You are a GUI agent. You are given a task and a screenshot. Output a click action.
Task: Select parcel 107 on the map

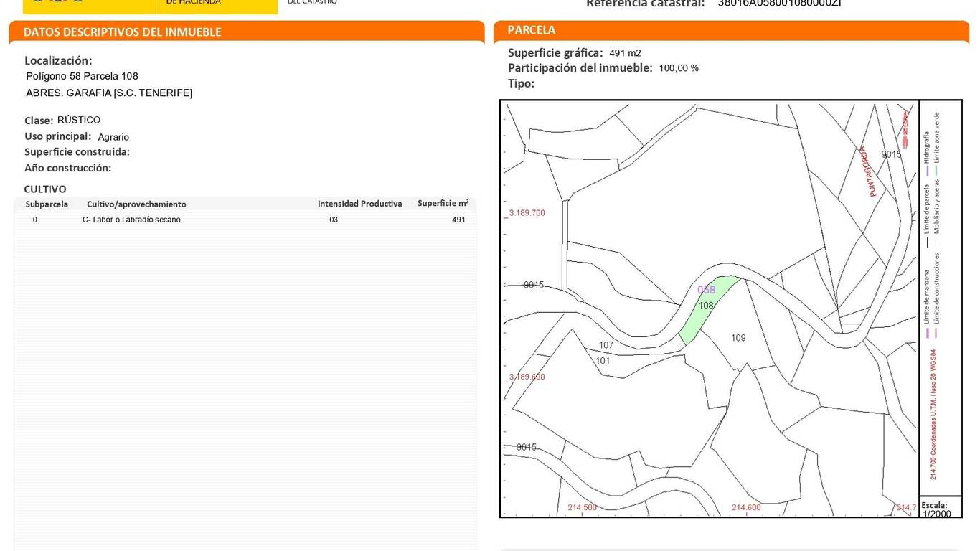pyautogui.click(x=606, y=345)
